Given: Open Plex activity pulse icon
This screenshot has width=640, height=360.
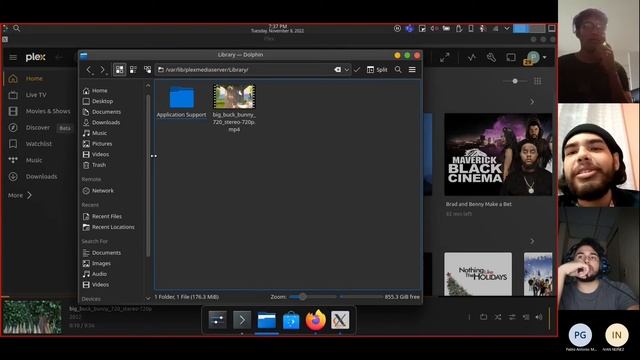Looking at the screenshot, I should point(472,58).
